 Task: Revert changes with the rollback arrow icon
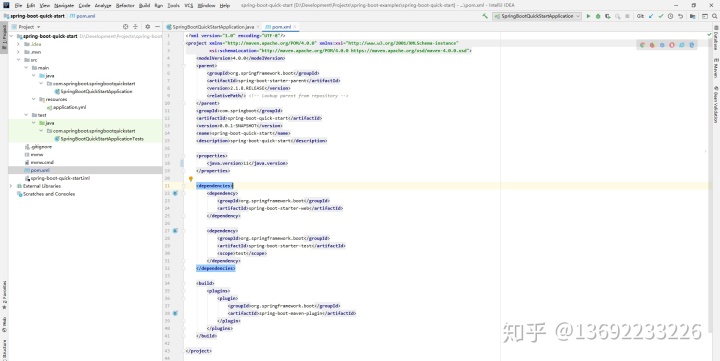pos(680,16)
